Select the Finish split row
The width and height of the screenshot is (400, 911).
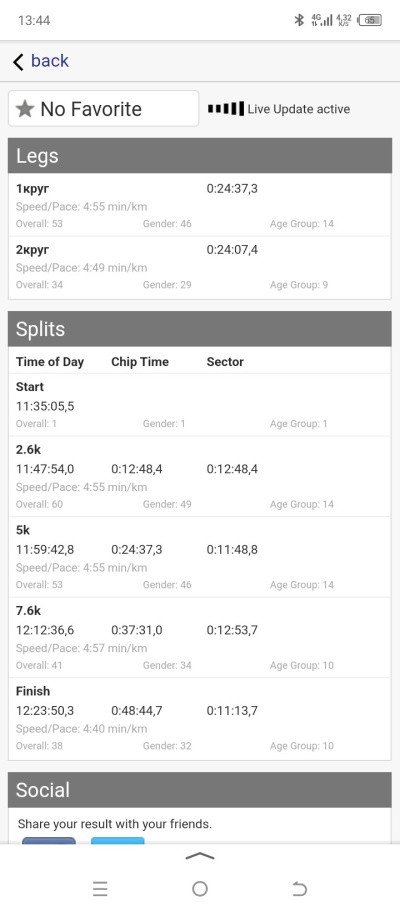pyautogui.click(x=200, y=718)
